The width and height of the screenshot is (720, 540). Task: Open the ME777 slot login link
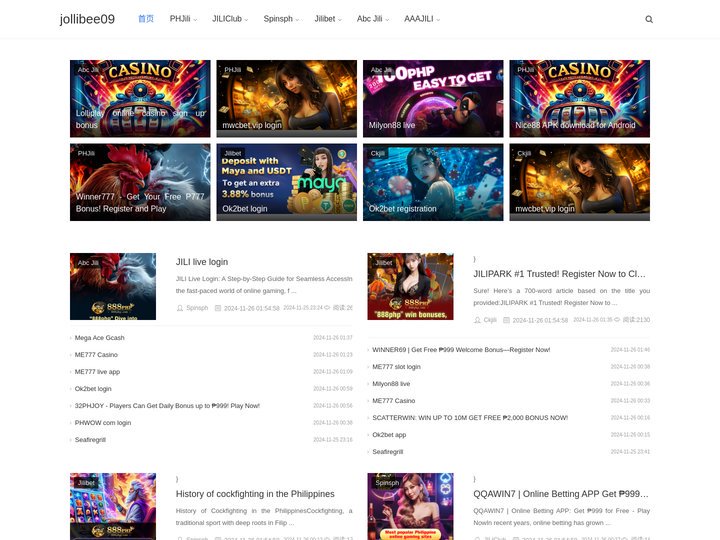[396, 366]
